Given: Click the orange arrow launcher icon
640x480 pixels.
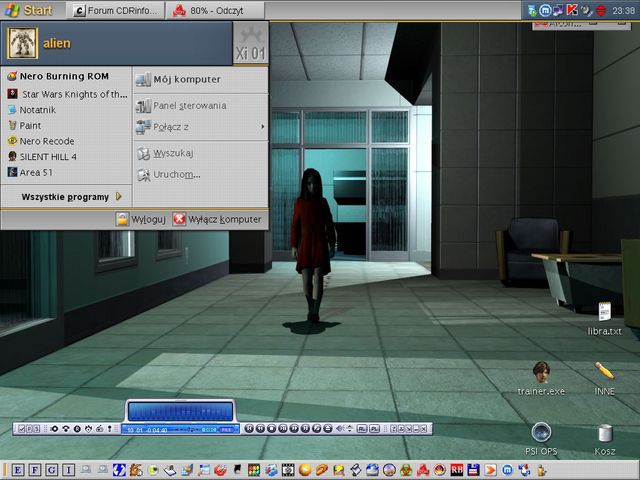Looking at the screenshot, I should pyautogui.click(x=490, y=470).
